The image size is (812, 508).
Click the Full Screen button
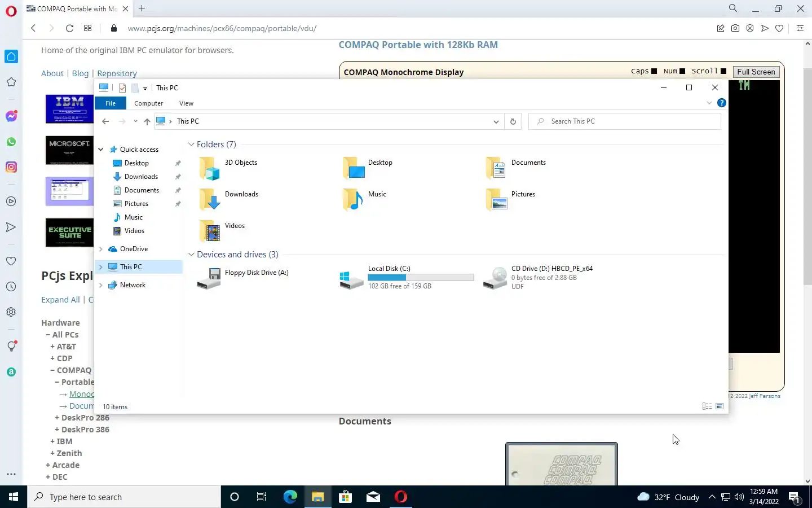pos(756,72)
